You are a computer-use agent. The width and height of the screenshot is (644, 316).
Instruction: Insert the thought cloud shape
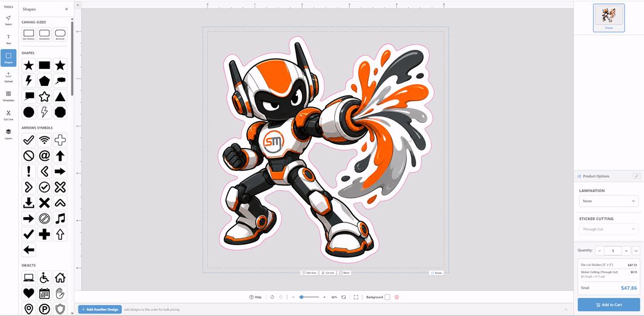coord(60,81)
